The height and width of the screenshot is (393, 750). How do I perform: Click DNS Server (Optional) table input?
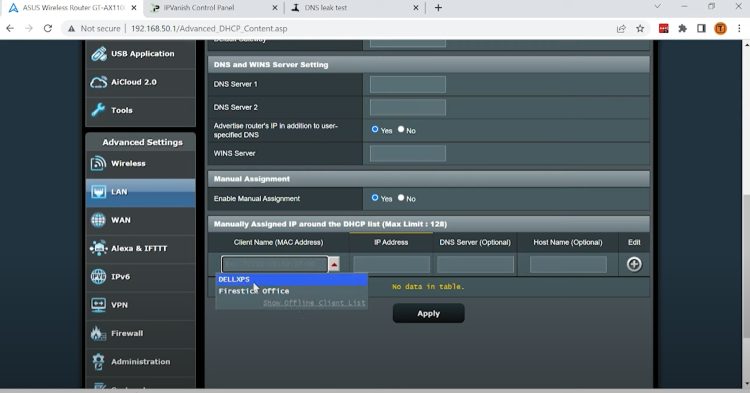(x=475, y=264)
